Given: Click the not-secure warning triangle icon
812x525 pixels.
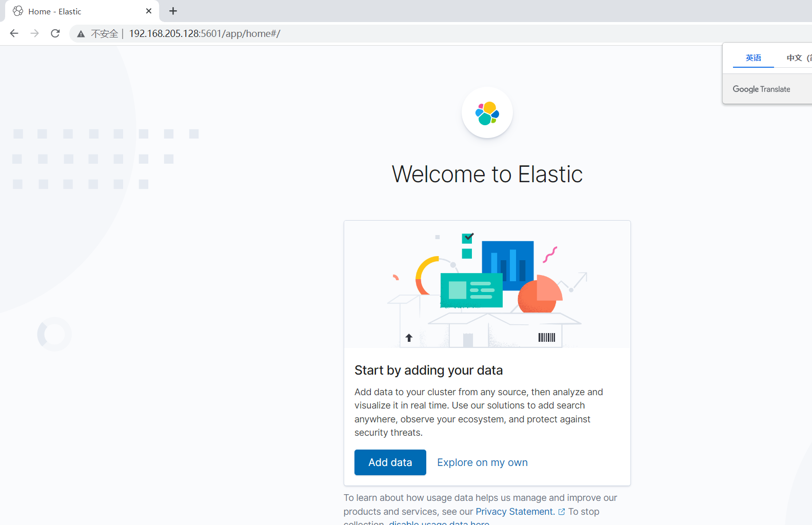Looking at the screenshot, I should pos(81,34).
